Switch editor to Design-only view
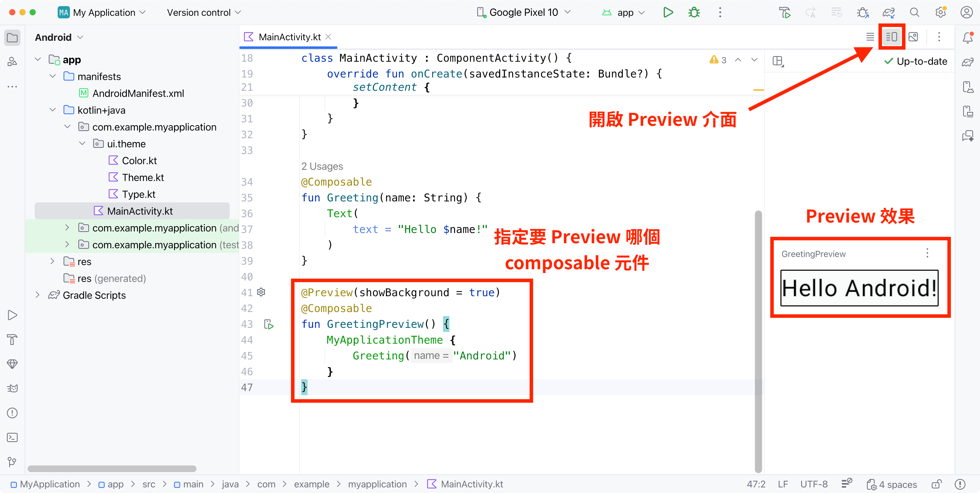The image size is (980, 493). tap(913, 37)
